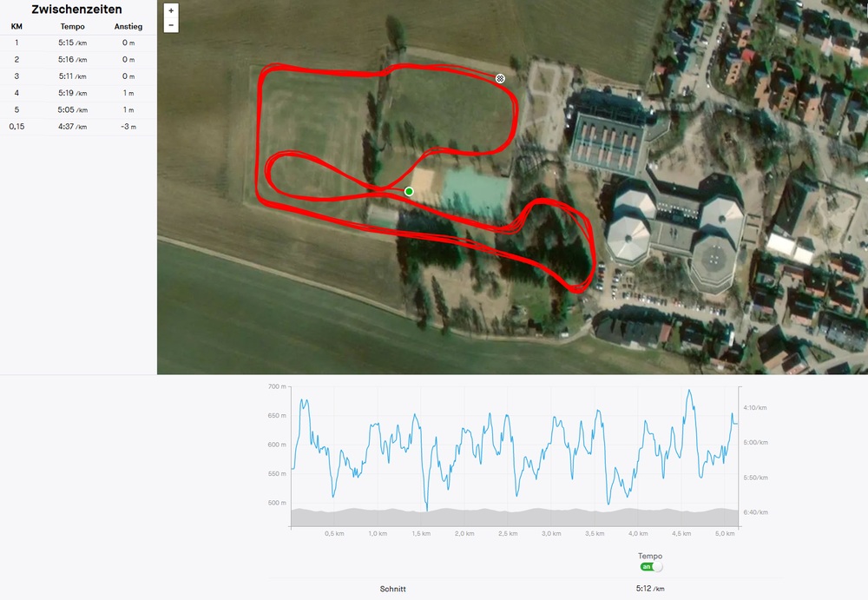Viewport: 868px width, 600px height.
Task: Select the kilometer 4 split row
Action: [78, 93]
